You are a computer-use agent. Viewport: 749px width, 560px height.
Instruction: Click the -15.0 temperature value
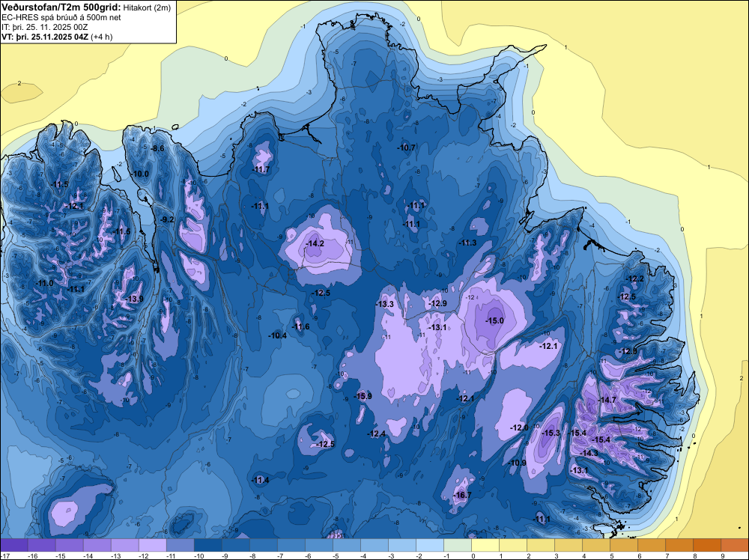point(494,321)
